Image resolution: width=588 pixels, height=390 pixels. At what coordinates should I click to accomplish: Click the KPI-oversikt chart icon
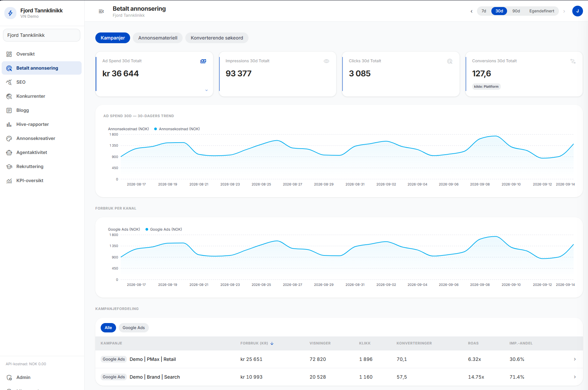pyautogui.click(x=9, y=181)
